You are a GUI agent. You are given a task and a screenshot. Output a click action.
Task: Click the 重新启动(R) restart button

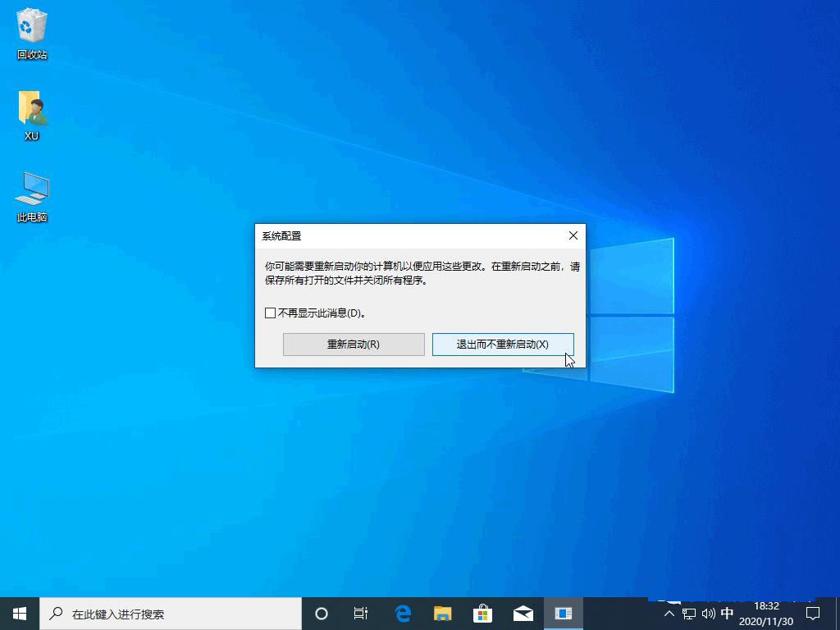point(354,345)
